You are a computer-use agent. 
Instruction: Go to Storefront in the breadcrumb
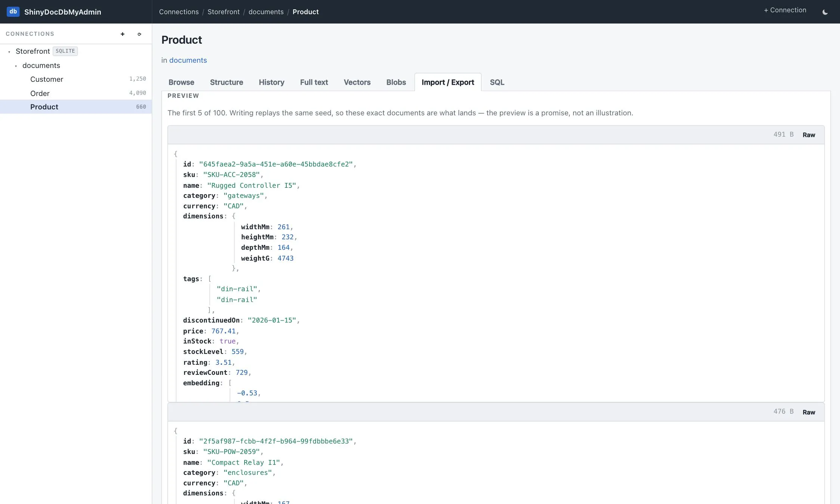[224, 12]
